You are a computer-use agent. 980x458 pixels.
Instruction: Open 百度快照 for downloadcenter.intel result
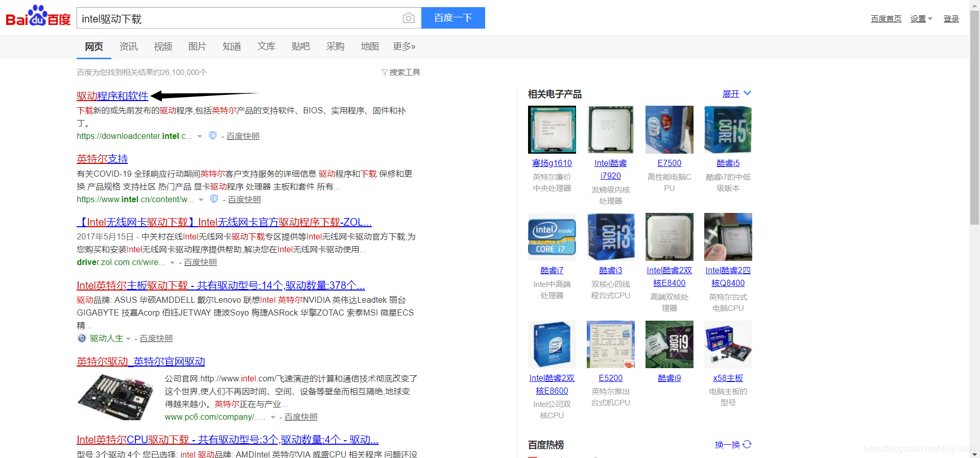(x=243, y=136)
